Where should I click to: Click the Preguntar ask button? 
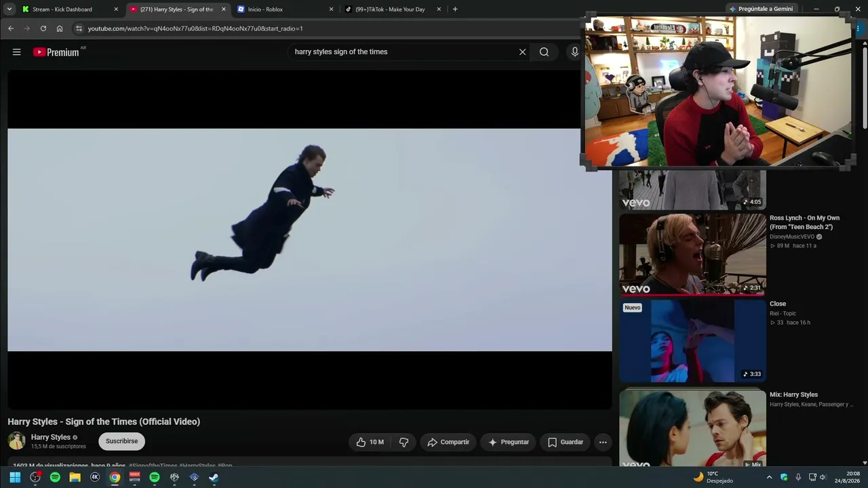(509, 442)
